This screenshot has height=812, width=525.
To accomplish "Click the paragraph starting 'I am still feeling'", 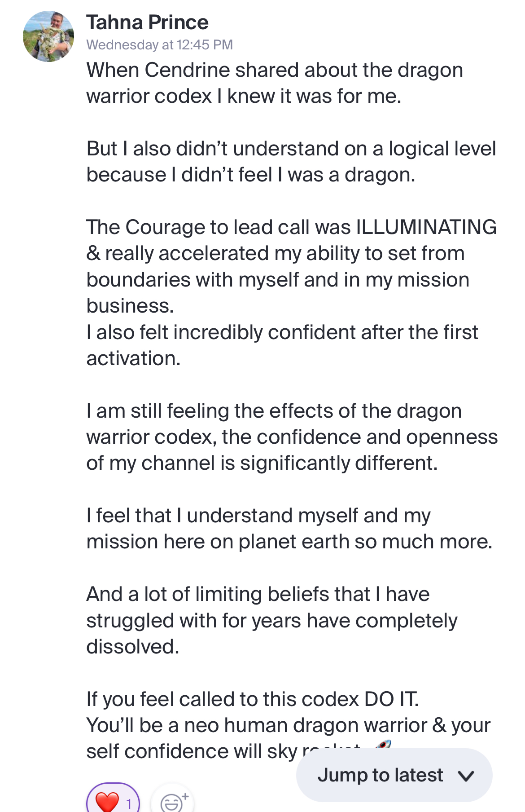I will tap(292, 437).
